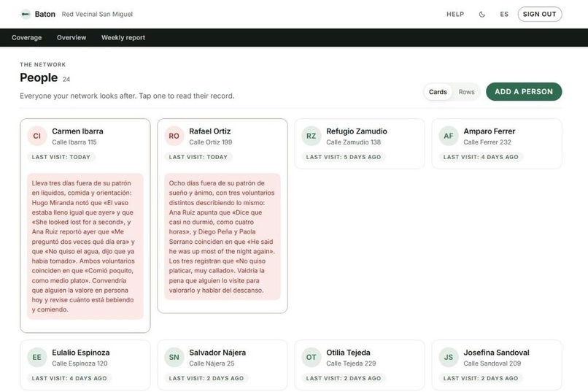588x392 pixels.
Task: Switch to Cards view
Action: (438, 92)
